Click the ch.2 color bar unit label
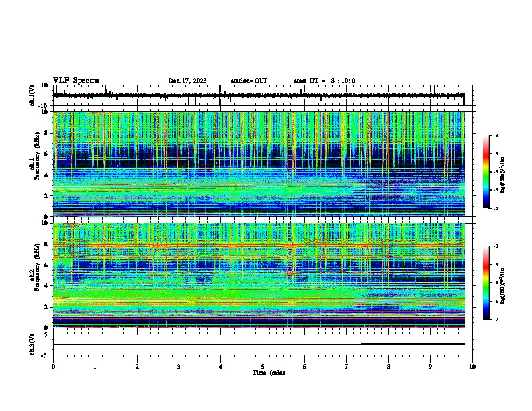This screenshot has height=411, width=532. click(503, 285)
